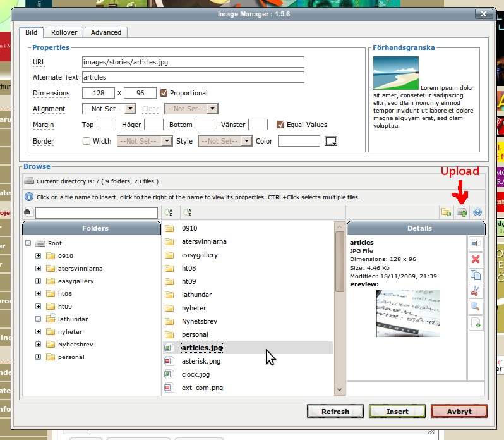Expand the Nyhetsbrev tree folder
The width and height of the screenshot is (504, 440).
click(x=39, y=344)
